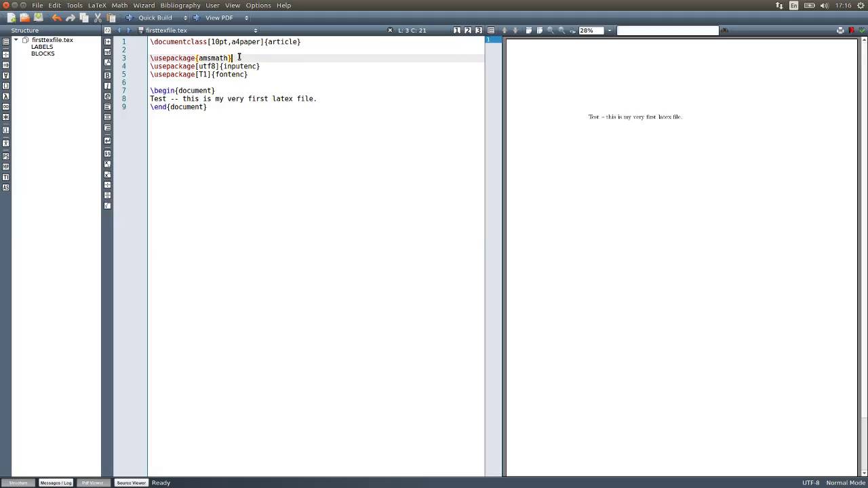
Task: Open the LaTeX menu
Action: click(97, 5)
